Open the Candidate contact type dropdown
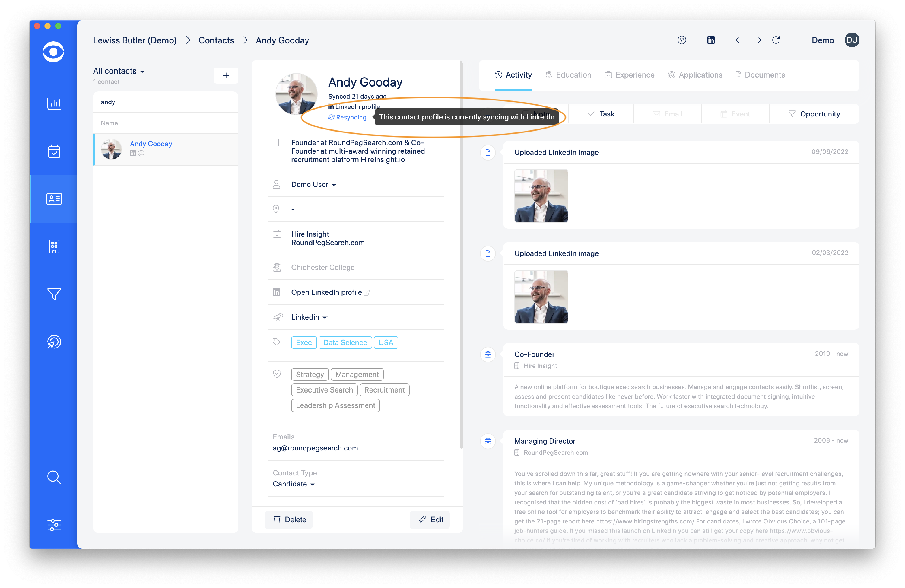This screenshot has width=905, height=588. 294,484
